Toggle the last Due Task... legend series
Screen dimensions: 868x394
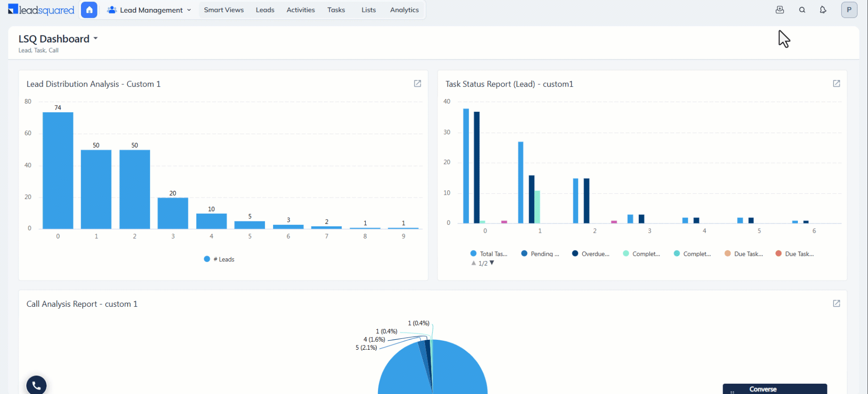(795, 254)
